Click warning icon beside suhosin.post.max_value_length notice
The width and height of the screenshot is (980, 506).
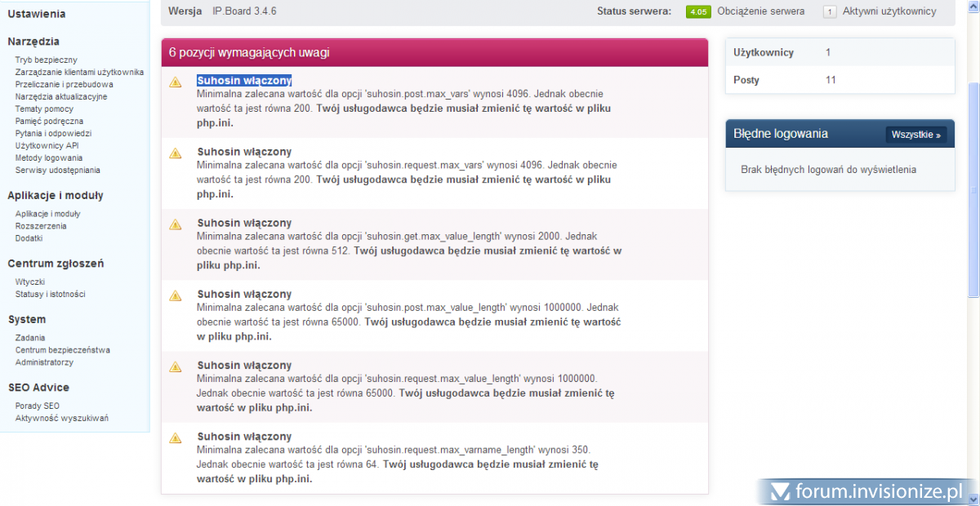[x=175, y=295]
